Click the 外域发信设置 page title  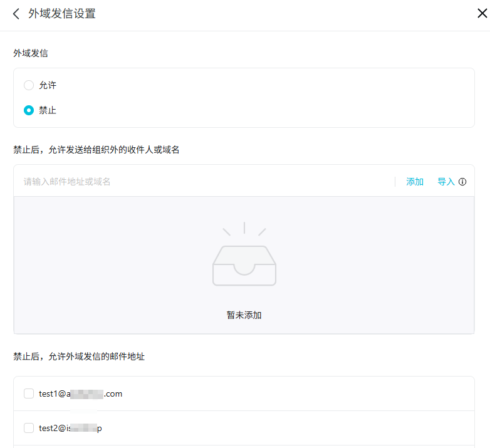tap(62, 14)
